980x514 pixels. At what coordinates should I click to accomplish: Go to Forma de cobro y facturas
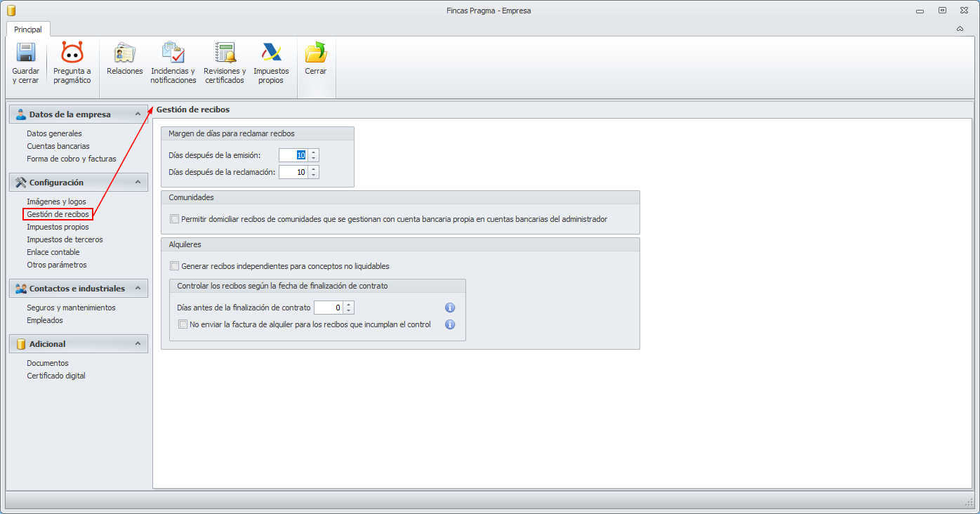[x=72, y=159]
